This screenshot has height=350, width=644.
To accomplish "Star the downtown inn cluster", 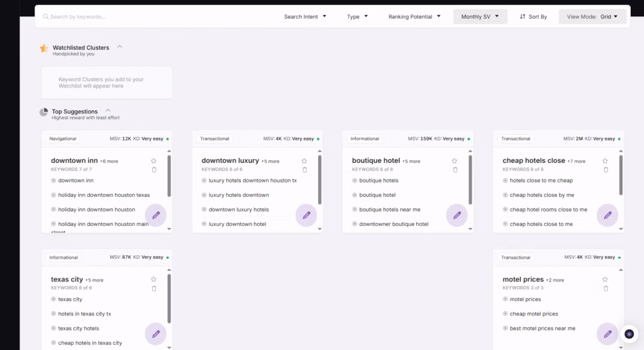I will click(153, 161).
